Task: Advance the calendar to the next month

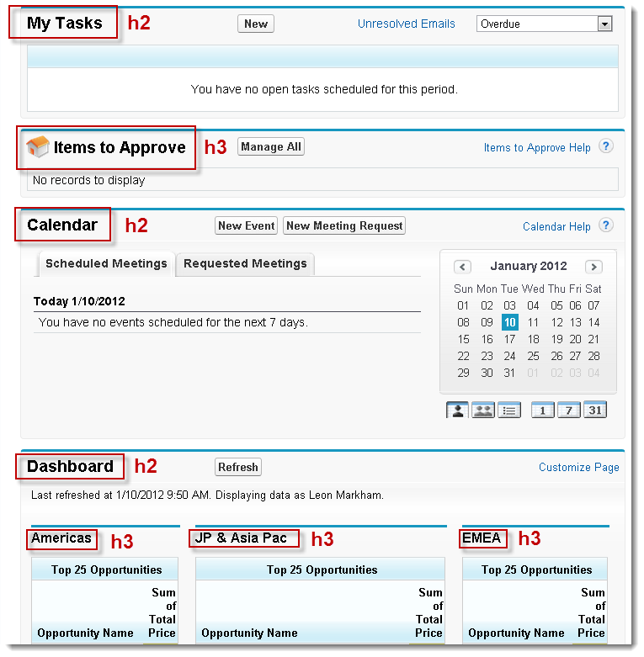Action: pos(593,267)
